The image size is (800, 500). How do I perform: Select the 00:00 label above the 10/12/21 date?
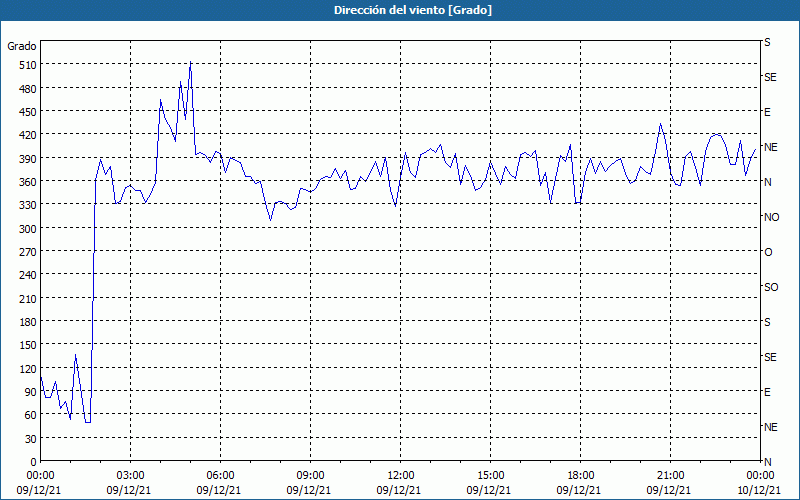point(760,476)
